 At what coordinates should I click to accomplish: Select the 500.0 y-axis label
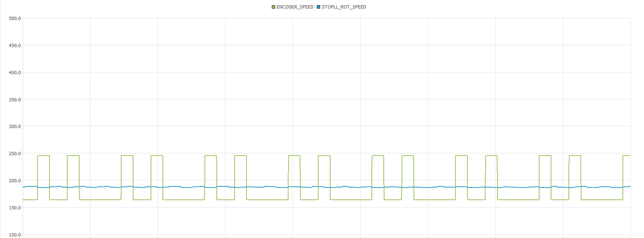(15, 19)
